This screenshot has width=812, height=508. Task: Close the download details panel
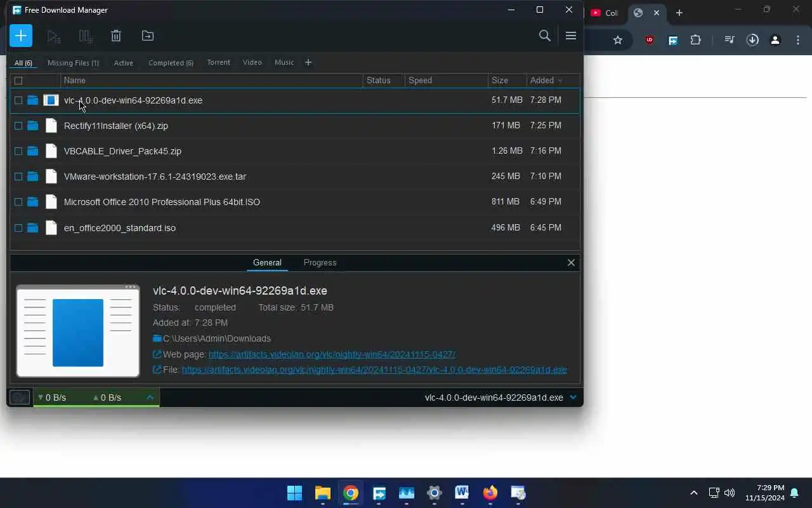tap(571, 262)
